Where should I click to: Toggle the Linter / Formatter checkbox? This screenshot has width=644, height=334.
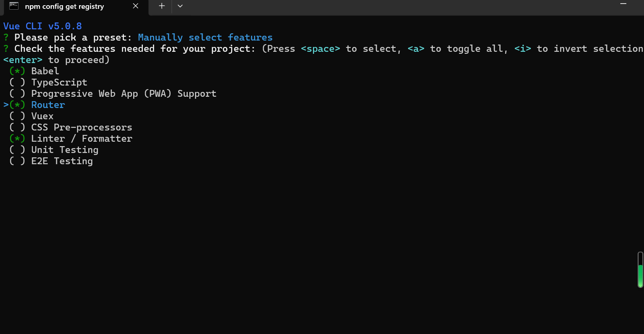(17, 138)
